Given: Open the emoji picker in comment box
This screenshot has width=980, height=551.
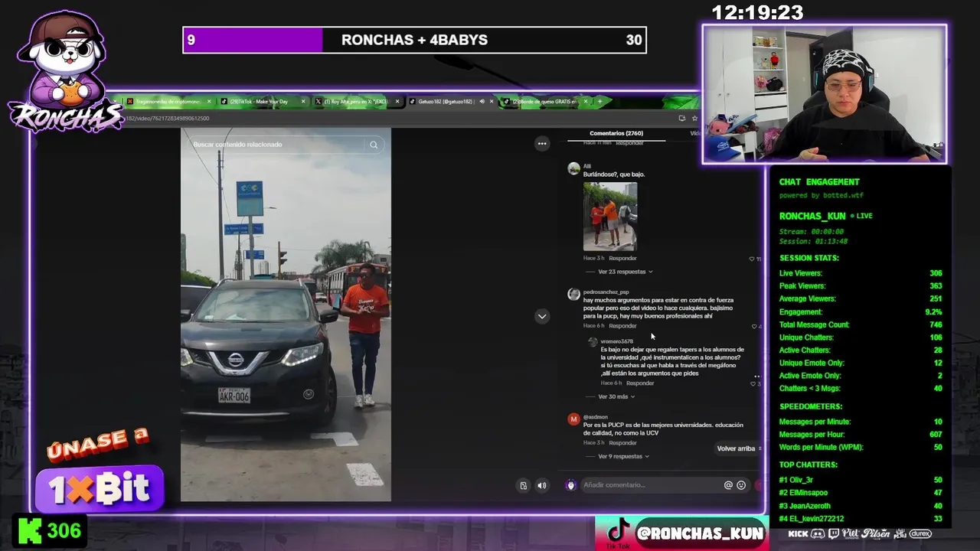Looking at the screenshot, I should (x=741, y=485).
